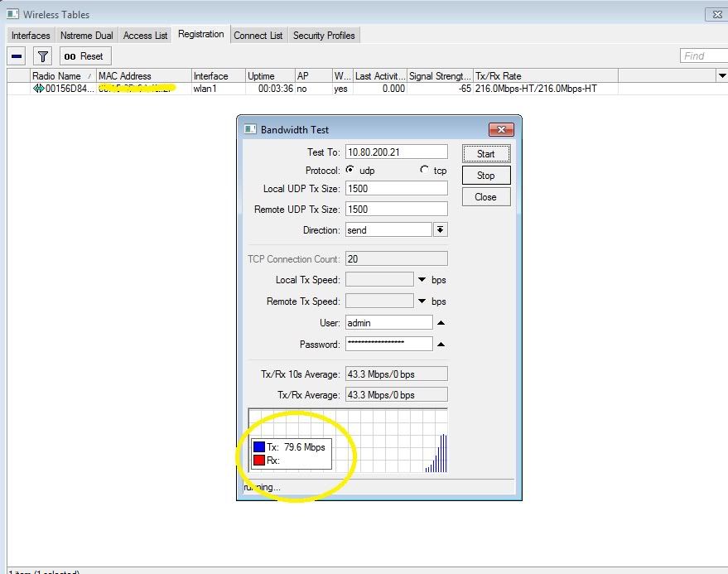Collapse the User field arrow
The height and width of the screenshot is (574, 728).
coord(441,323)
